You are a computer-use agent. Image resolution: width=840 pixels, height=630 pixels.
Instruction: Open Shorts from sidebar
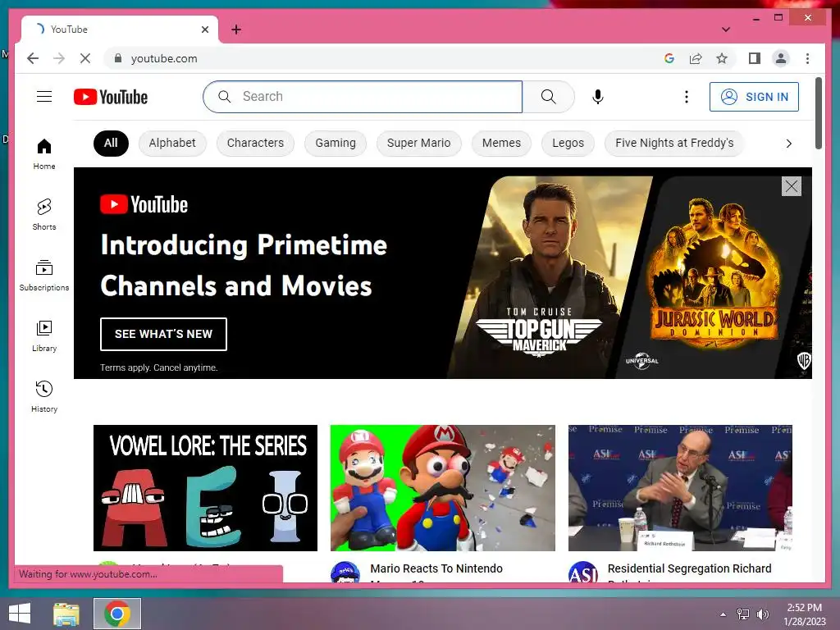(44, 214)
